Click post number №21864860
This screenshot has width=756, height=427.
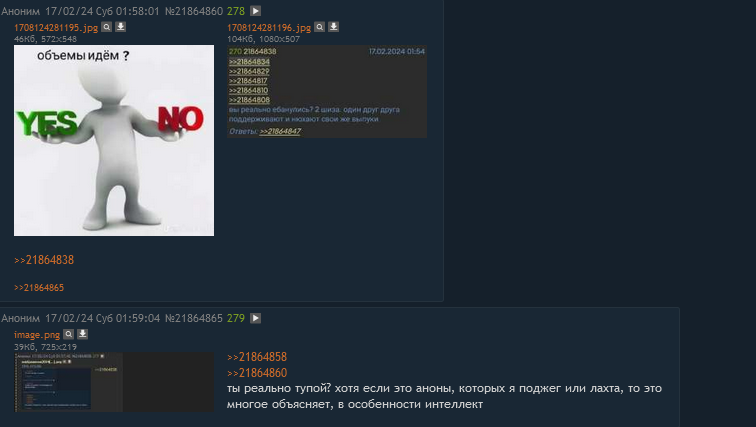coord(194,11)
